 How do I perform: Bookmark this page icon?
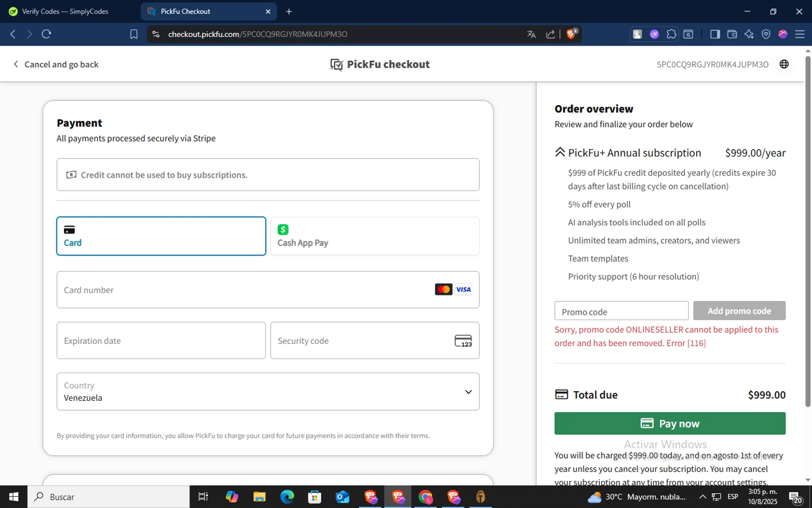click(x=134, y=34)
